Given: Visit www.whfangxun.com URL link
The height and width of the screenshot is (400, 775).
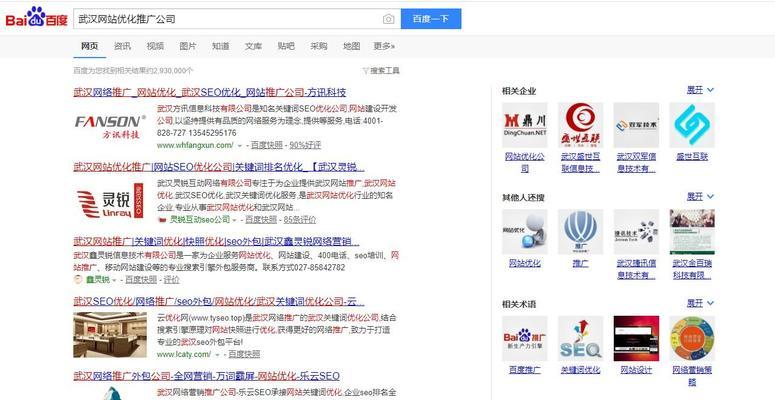Looking at the screenshot, I should [195, 145].
